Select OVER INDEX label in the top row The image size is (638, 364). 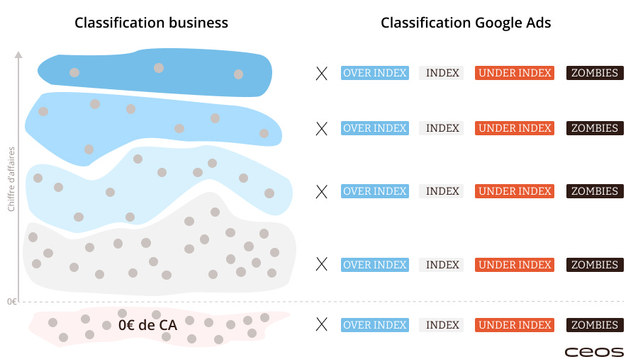coord(375,73)
